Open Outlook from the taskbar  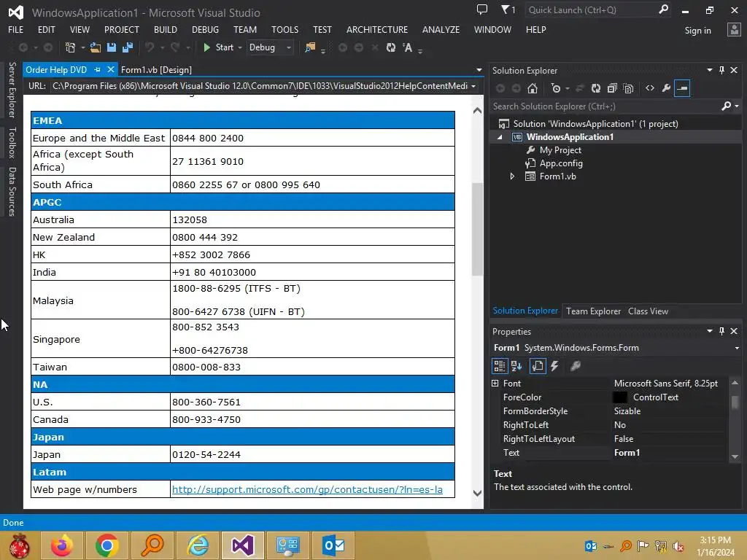click(x=333, y=545)
